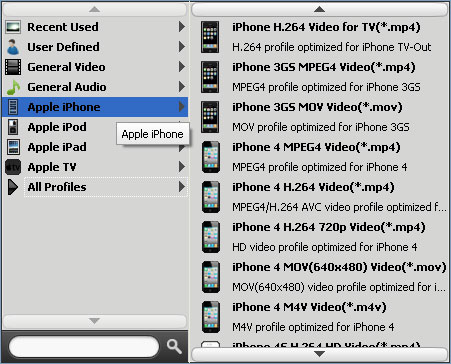This screenshot has height=364, width=451.
Task: Click icon of iPhone 4 M4V Video
Action: point(211,317)
